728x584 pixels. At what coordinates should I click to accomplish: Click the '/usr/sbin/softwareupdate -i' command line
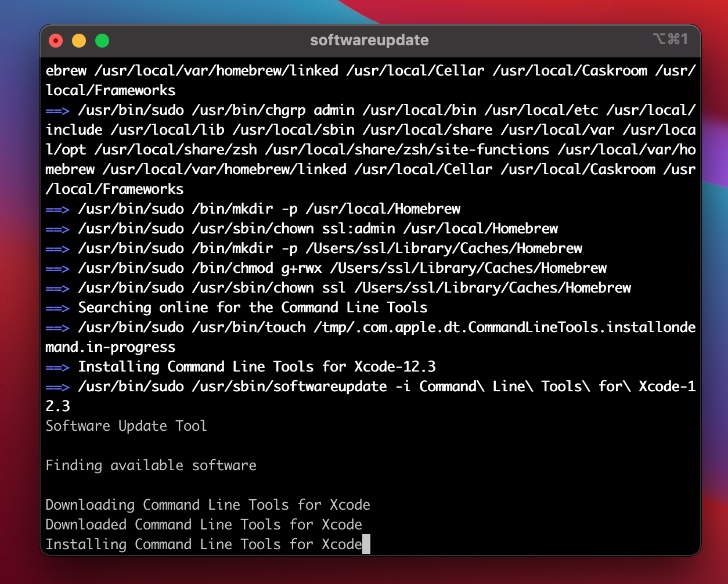(387, 387)
